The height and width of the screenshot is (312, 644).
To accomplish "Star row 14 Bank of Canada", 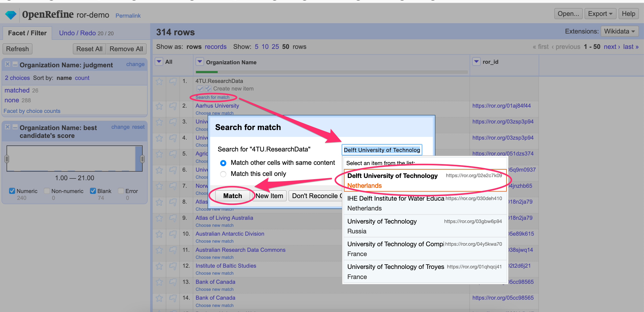I will pos(159,298).
